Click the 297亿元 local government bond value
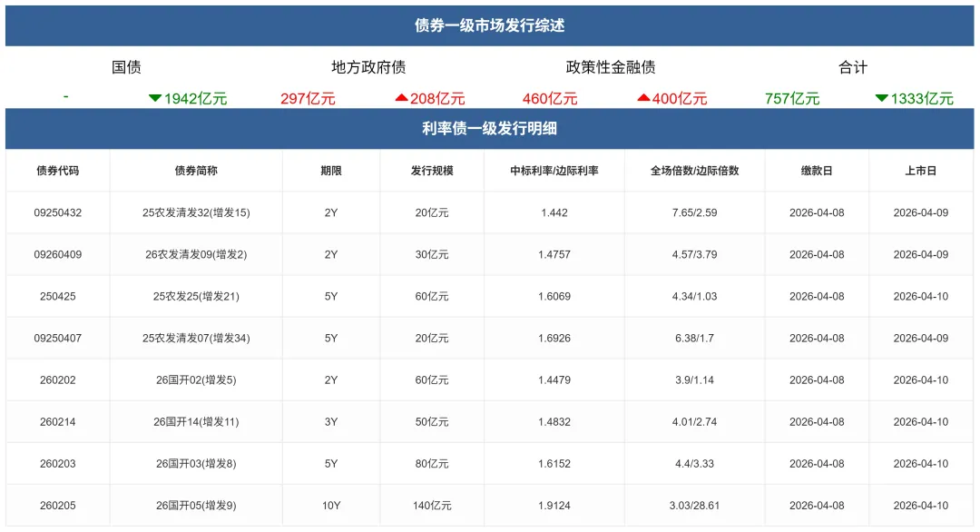980x532 pixels. [x=310, y=97]
